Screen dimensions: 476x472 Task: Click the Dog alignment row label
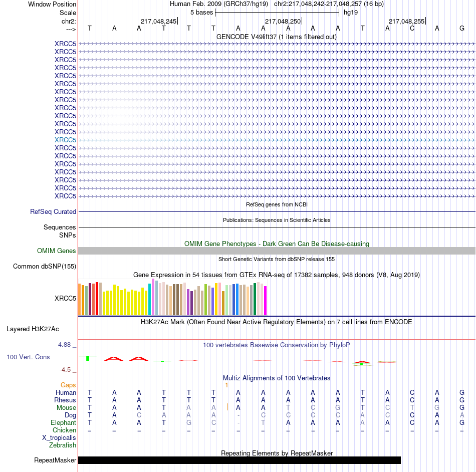pyautogui.click(x=70, y=415)
